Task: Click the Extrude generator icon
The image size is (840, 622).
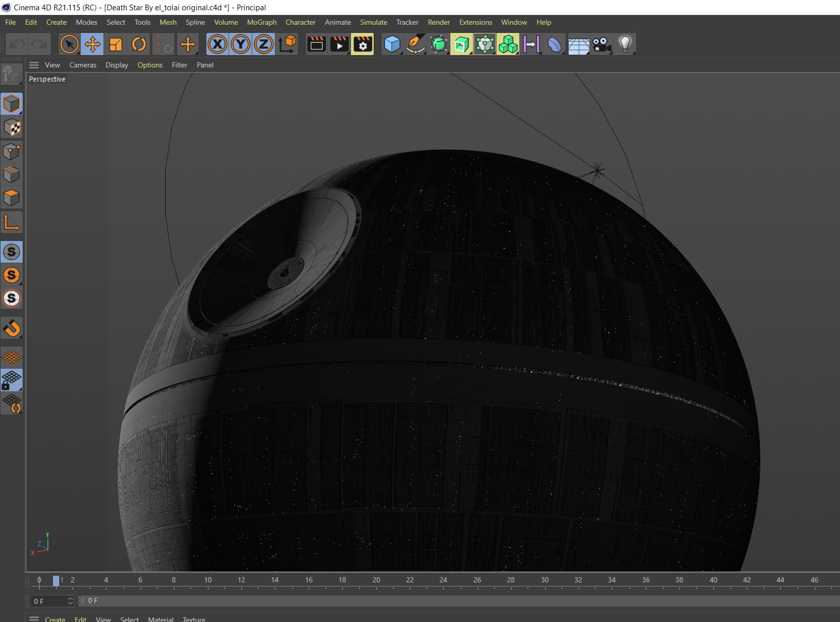Action: click(x=462, y=44)
